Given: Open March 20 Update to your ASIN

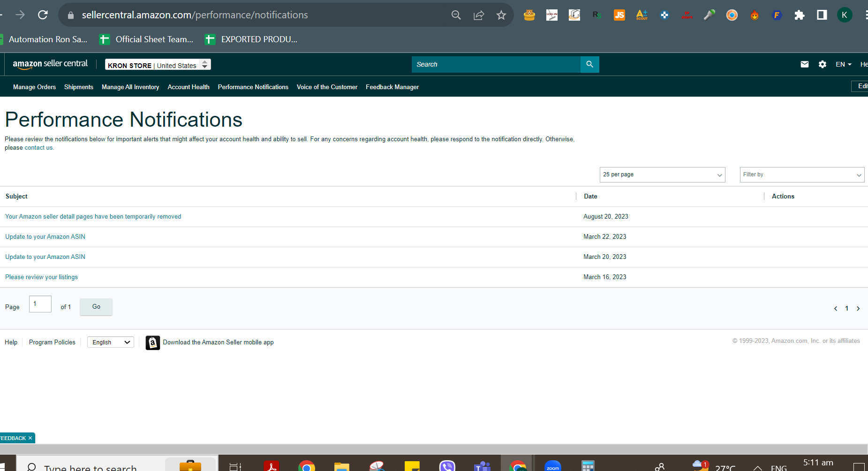Looking at the screenshot, I should tap(45, 257).
